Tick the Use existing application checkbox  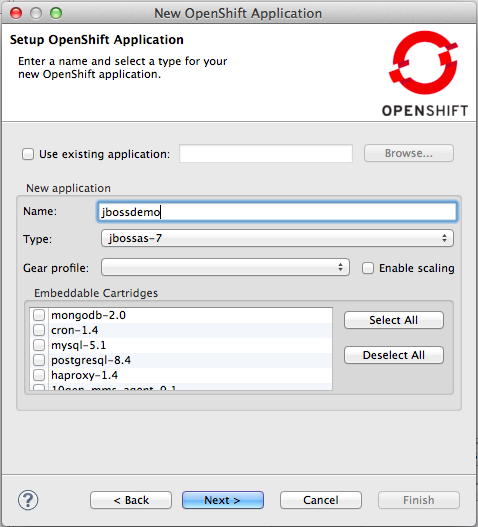pos(28,154)
